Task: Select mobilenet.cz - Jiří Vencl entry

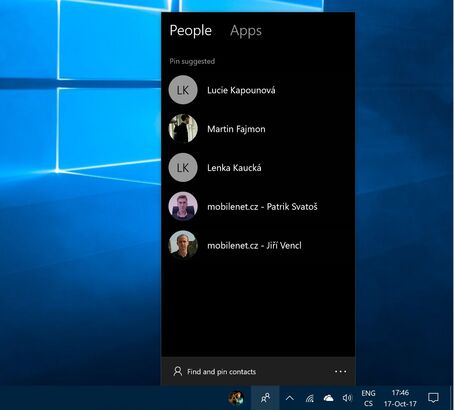Action: 254,246
